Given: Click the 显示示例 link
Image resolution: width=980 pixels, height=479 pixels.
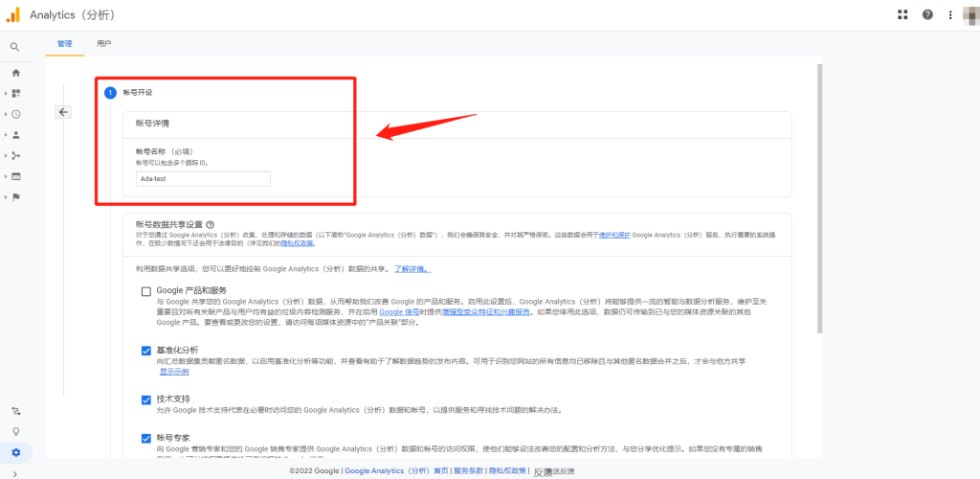Looking at the screenshot, I should tap(174, 372).
